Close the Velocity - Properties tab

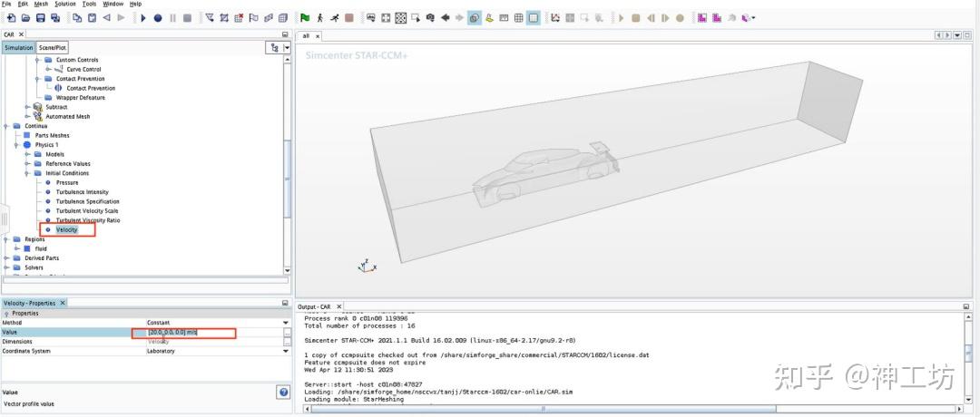coord(63,303)
